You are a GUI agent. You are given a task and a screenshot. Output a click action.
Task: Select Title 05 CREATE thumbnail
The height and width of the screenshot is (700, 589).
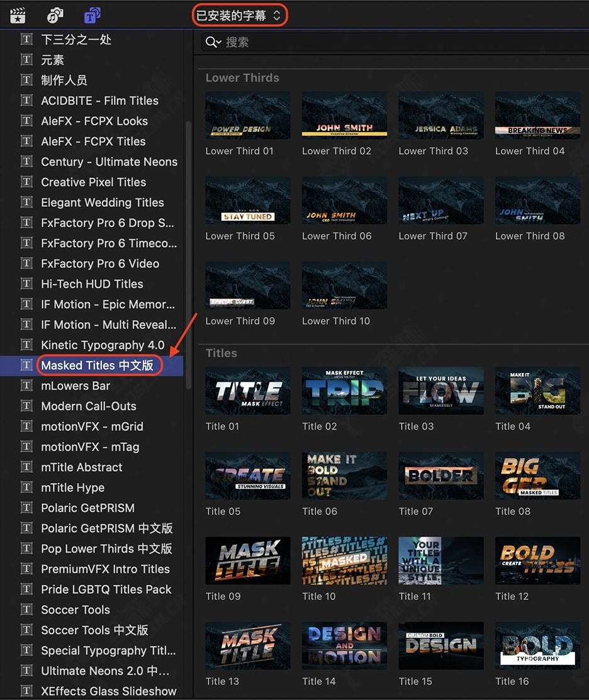click(248, 475)
